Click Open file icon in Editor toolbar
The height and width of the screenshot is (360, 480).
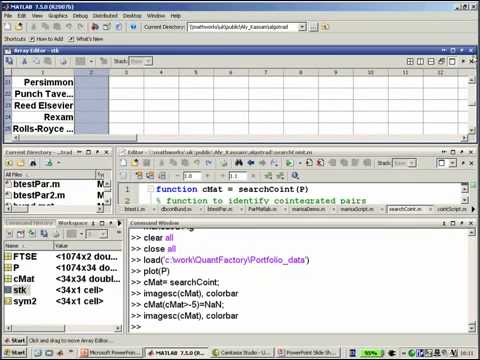tap(135, 163)
